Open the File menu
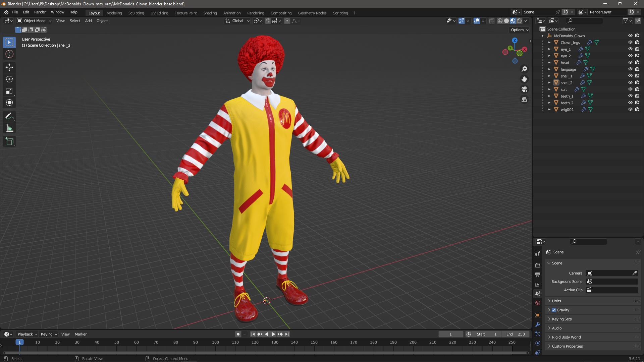 point(15,12)
